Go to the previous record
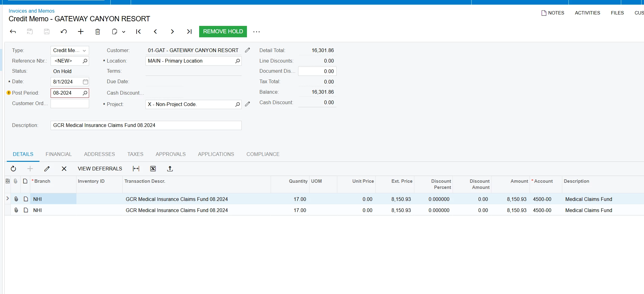This screenshot has height=294, width=644. 155,31
